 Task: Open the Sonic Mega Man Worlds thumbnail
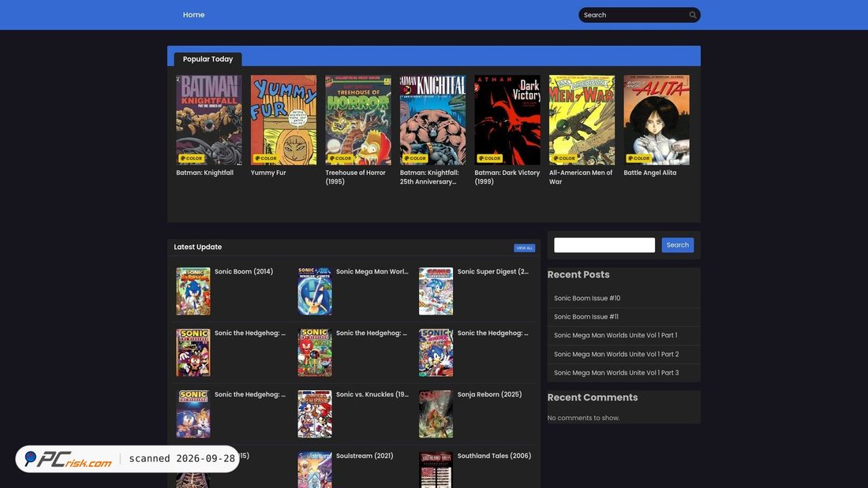tap(314, 292)
